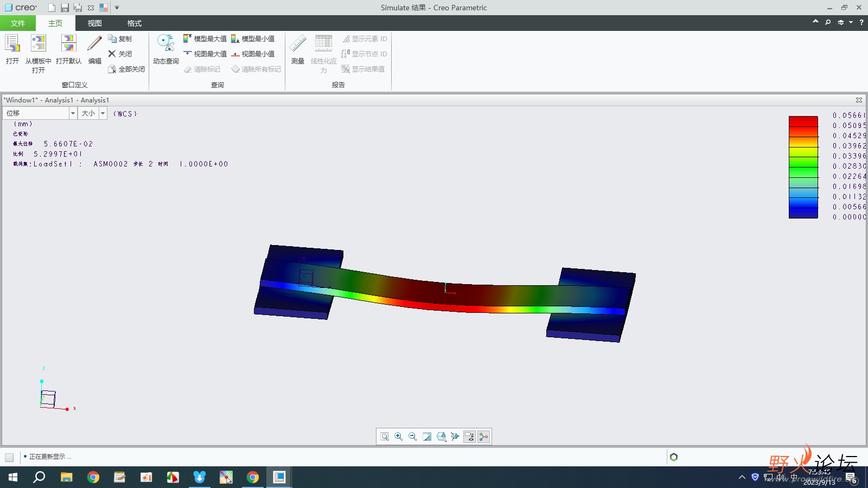Image resolution: width=868 pixels, height=488 pixels.
Task: Click the New document icon in quick access toolbar
Action: pos(52,8)
